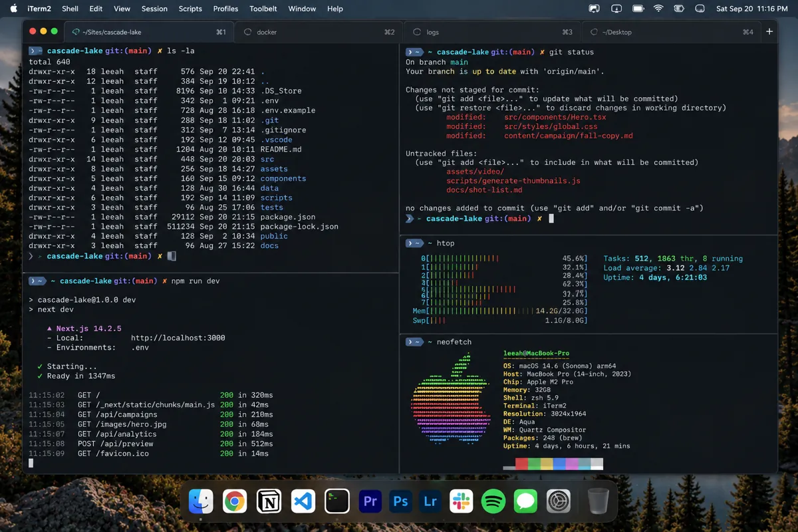Click the GET /api/campaigns log line
Image resolution: width=798 pixels, height=532 pixels.
pyautogui.click(x=151, y=414)
